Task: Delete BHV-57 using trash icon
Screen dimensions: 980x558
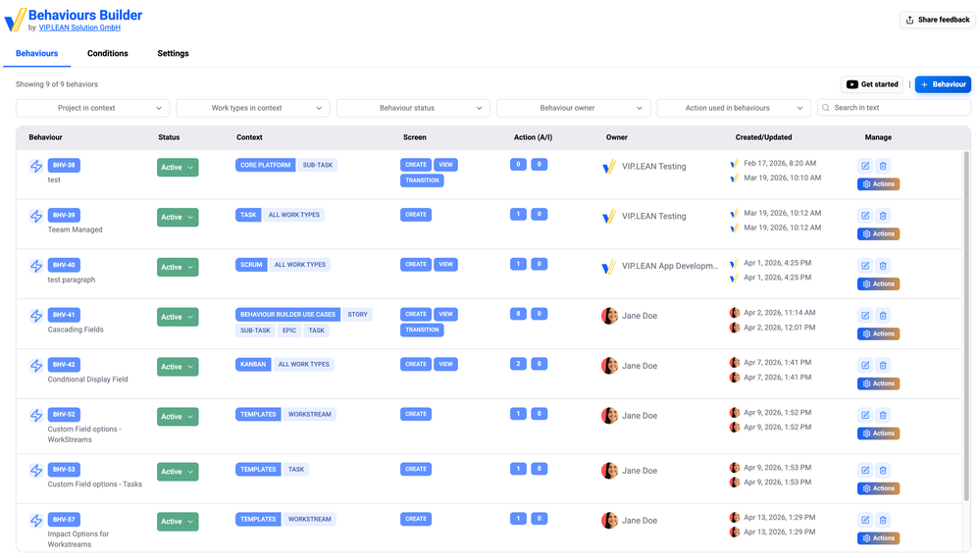Action: (883, 520)
